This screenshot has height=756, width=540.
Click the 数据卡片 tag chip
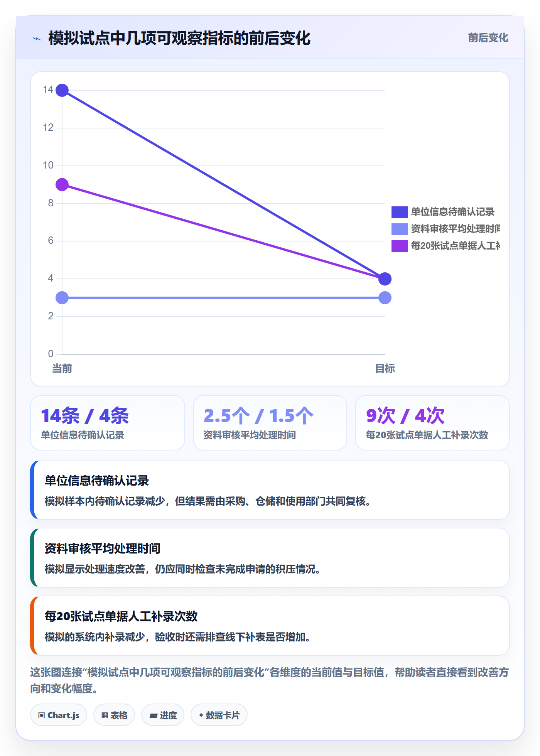click(x=219, y=715)
